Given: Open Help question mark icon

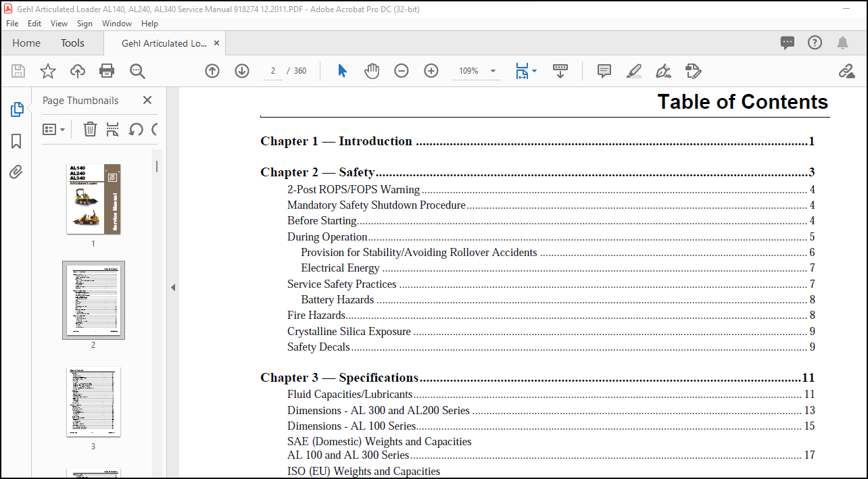Looking at the screenshot, I should tap(815, 43).
